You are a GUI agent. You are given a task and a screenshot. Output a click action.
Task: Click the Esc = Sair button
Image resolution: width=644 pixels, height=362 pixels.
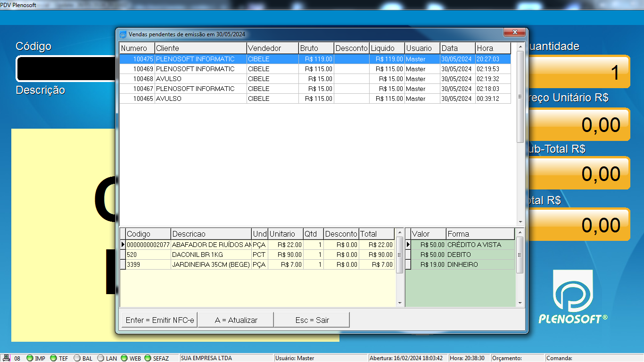click(312, 320)
